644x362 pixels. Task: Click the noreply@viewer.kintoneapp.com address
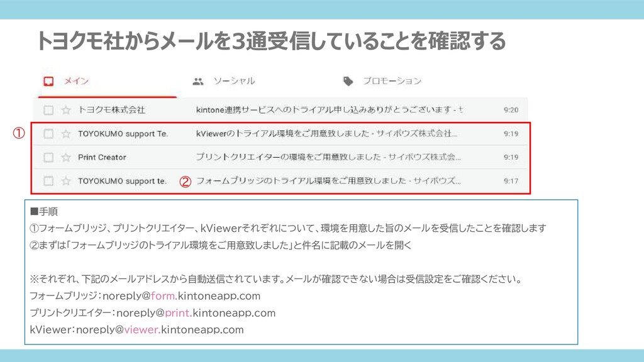160,330
